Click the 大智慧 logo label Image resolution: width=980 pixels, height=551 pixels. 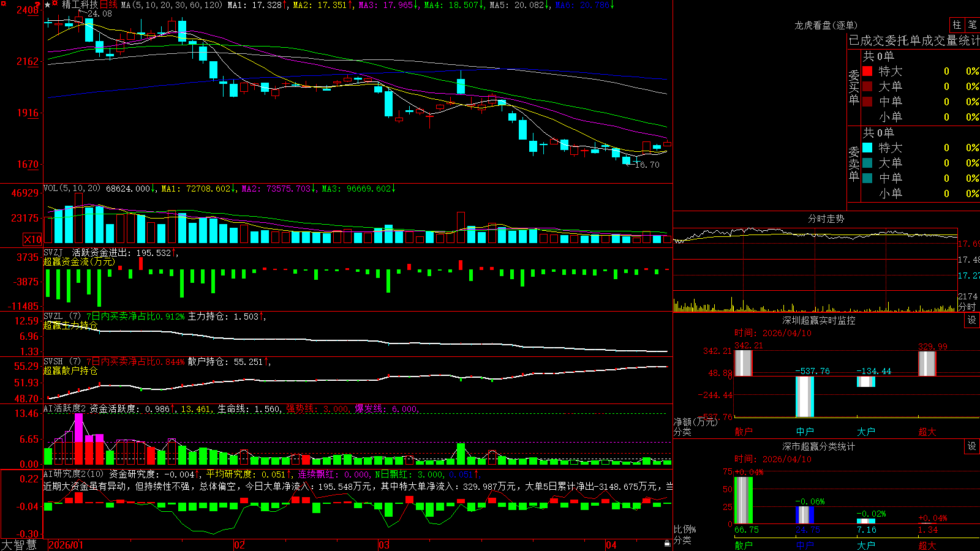click(19, 545)
